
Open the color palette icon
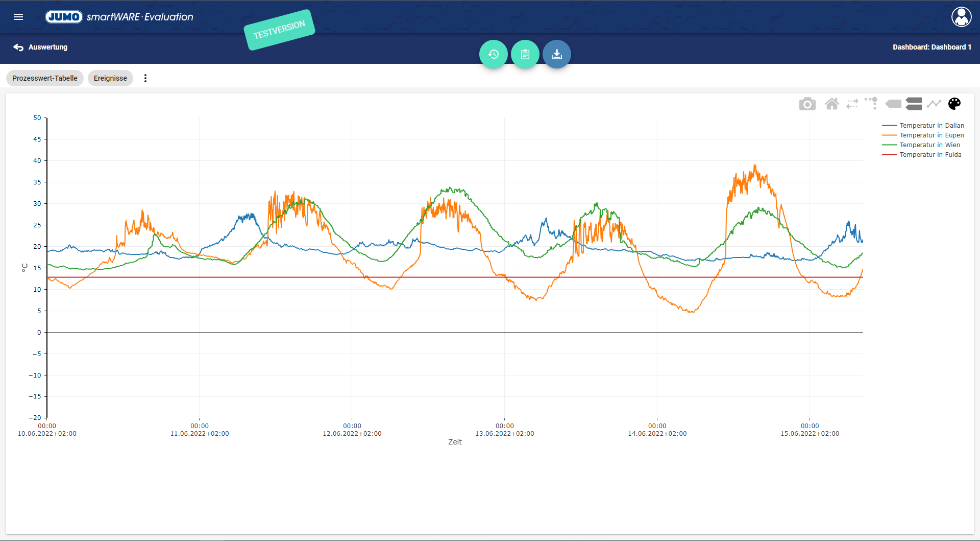(954, 104)
